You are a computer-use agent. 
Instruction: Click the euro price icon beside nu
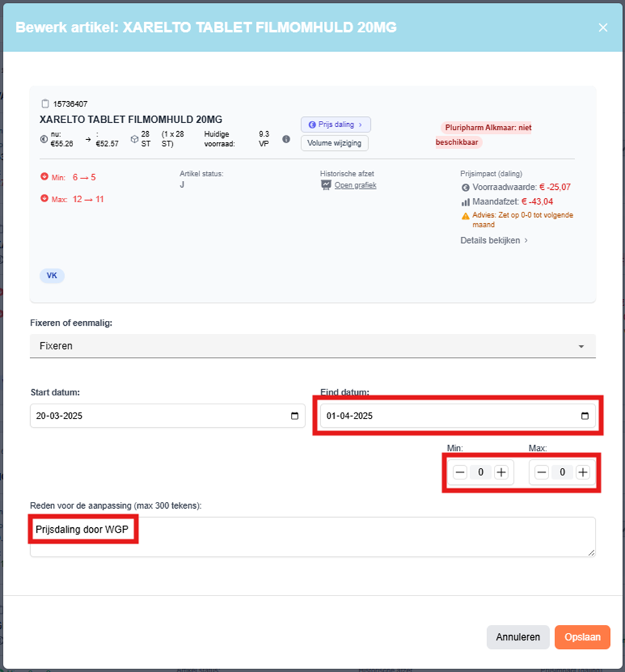(x=44, y=139)
